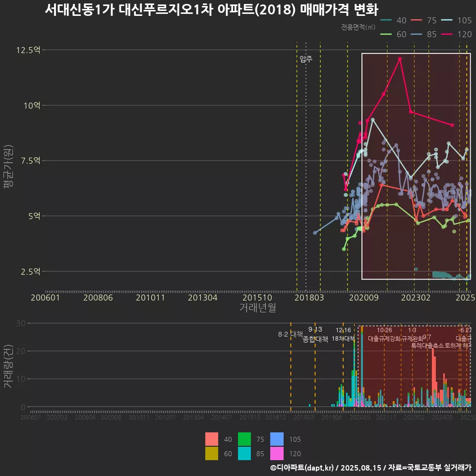The height and width of the screenshot is (476, 476).
Task: Click the 20 label on volume axis
Action: point(21,351)
